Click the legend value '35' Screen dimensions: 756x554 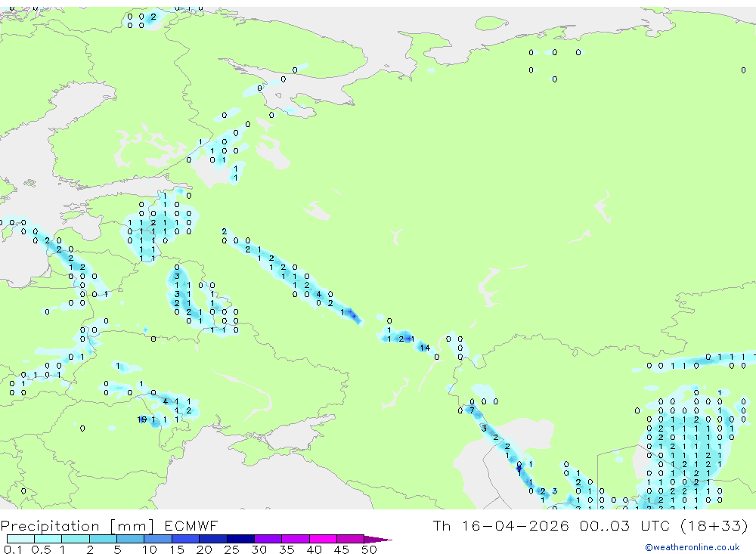(287, 549)
